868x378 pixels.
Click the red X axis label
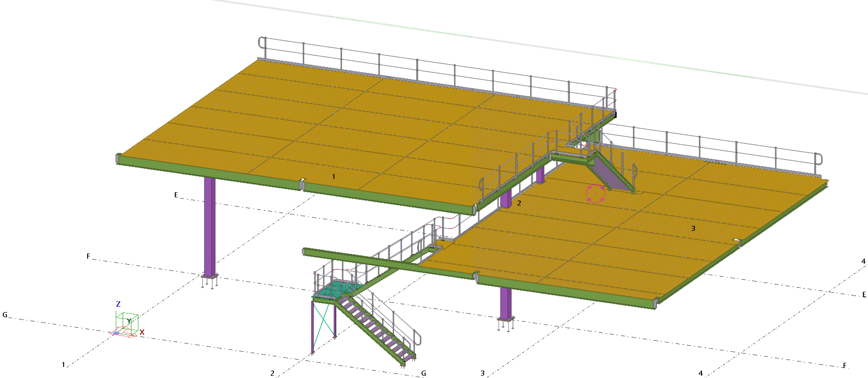click(x=142, y=332)
